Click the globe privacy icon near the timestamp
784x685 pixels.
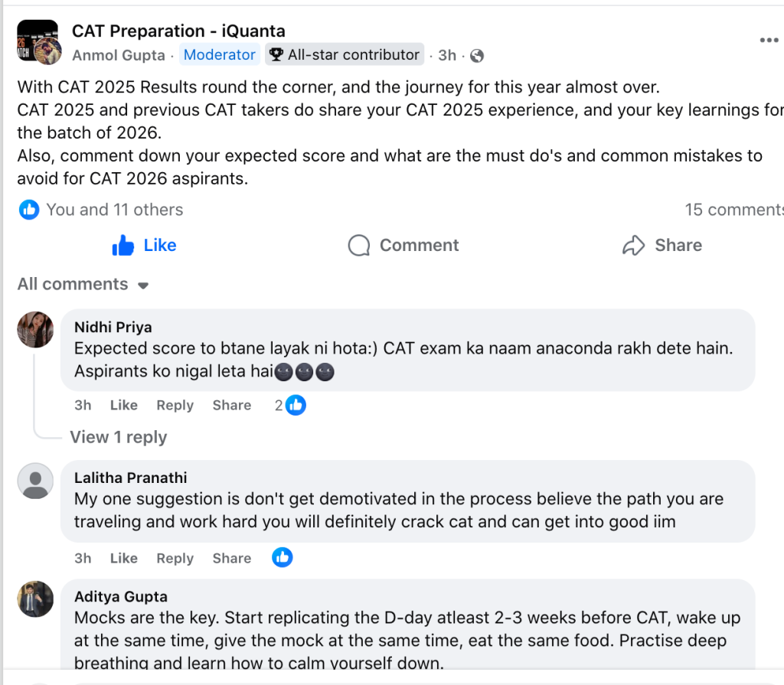[475, 55]
